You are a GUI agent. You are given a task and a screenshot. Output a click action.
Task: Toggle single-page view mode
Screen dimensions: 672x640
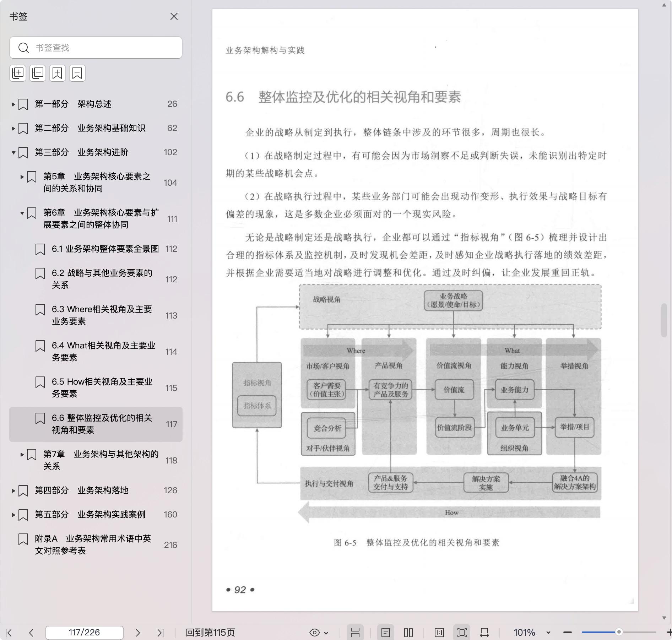coord(386,633)
